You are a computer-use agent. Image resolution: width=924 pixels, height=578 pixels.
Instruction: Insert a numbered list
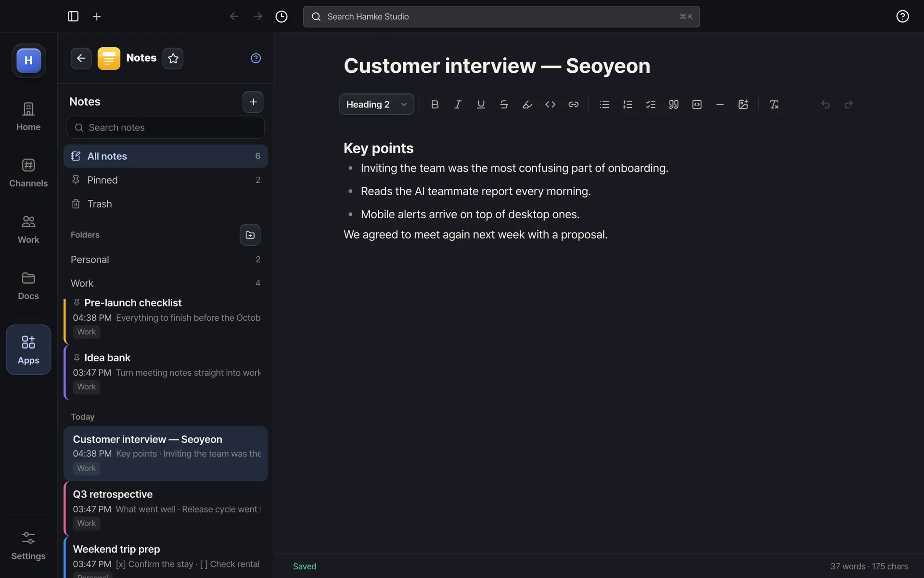628,105
